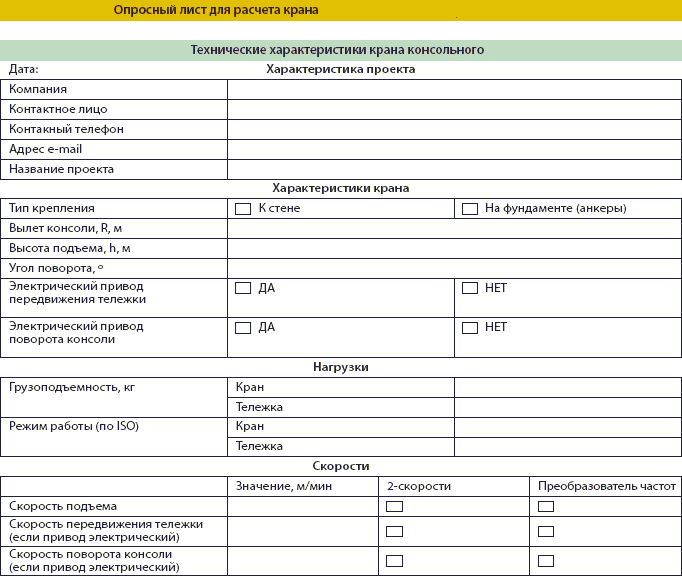Click the "Характеристики крана" heading
This screenshot has height=576, width=682.
coord(341,188)
